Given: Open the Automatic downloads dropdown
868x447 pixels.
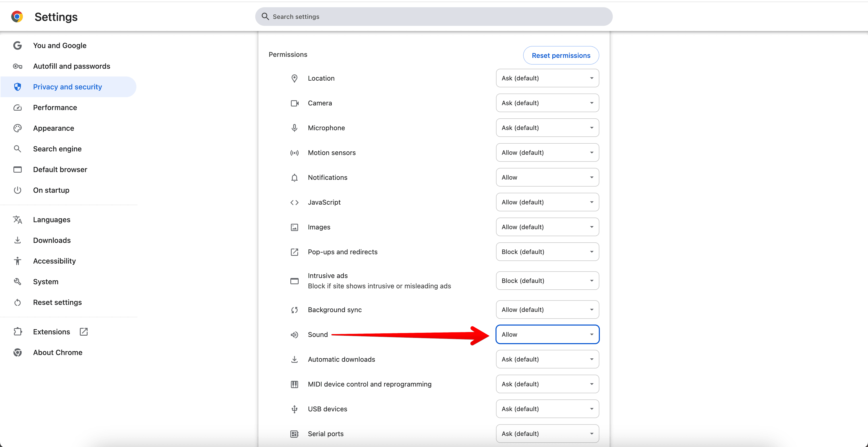Looking at the screenshot, I should (x=547, y=359).
